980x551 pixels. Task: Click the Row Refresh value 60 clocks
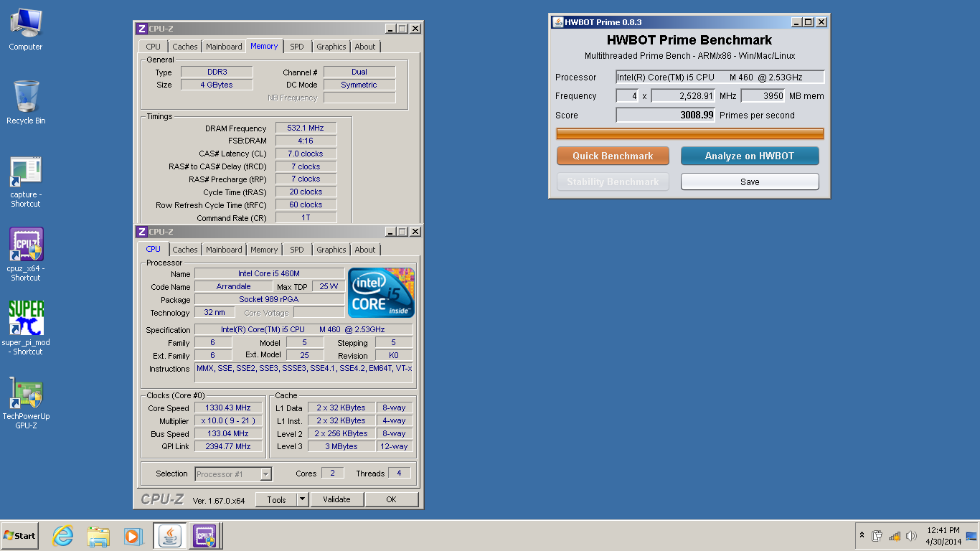pyautogui.click(x=306, y=204)
